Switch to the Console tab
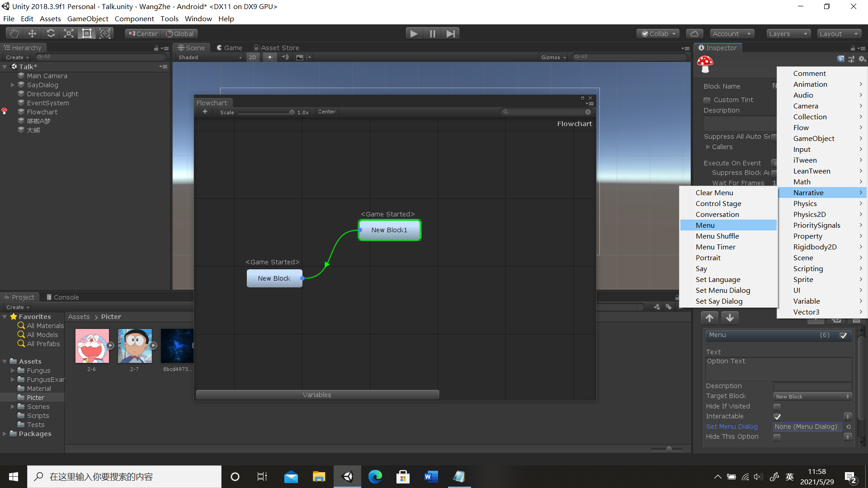This screenshot has height=488, width=868. pyautogui.click(x=62, y=297)
